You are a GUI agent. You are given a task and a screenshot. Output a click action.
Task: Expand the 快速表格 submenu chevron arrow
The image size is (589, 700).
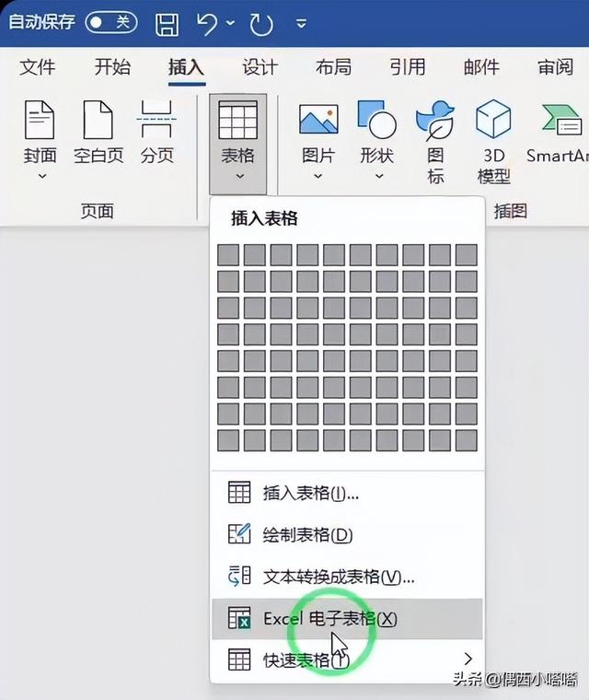tap(468, 659)
